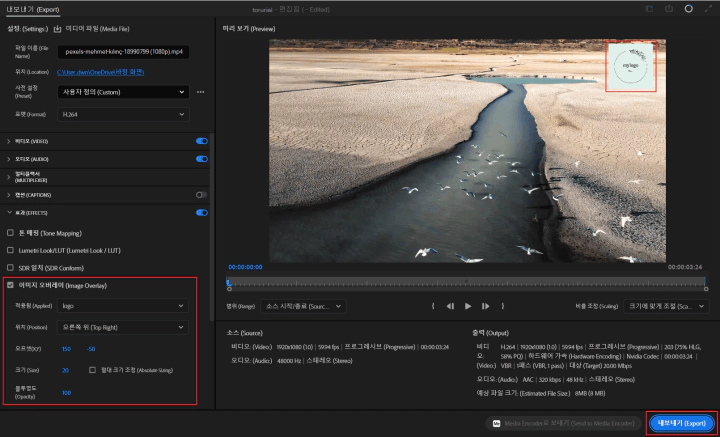Select the Media File destination
Image resolution: width=720 pixels, height=437 pixels.
tap(97, 29)
